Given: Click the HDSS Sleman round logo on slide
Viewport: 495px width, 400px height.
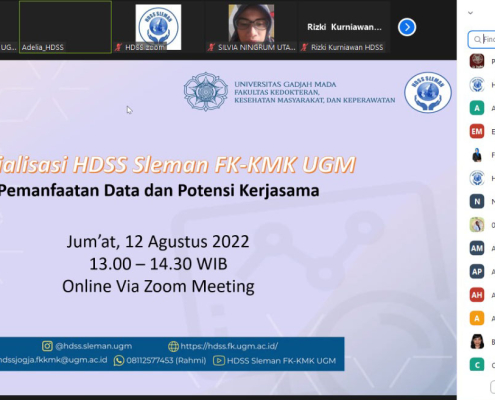Looking at the screenshot, I should [x=428, y=93].
